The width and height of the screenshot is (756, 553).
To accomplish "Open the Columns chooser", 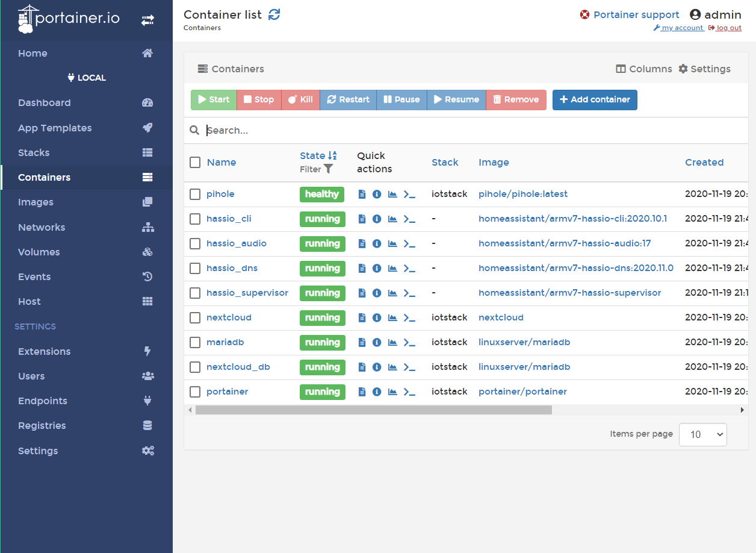I will 644,69.
